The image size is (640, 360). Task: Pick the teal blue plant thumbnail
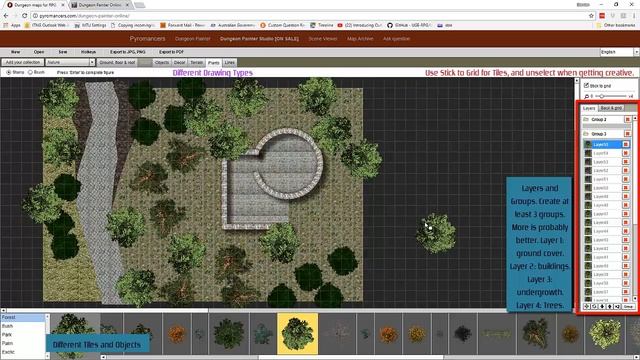(x=263, y=333)
